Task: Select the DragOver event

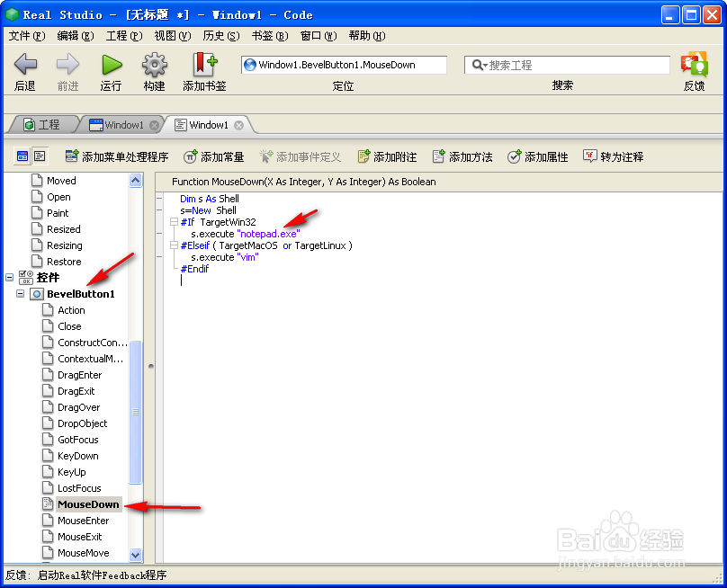Action: (79, 408)
